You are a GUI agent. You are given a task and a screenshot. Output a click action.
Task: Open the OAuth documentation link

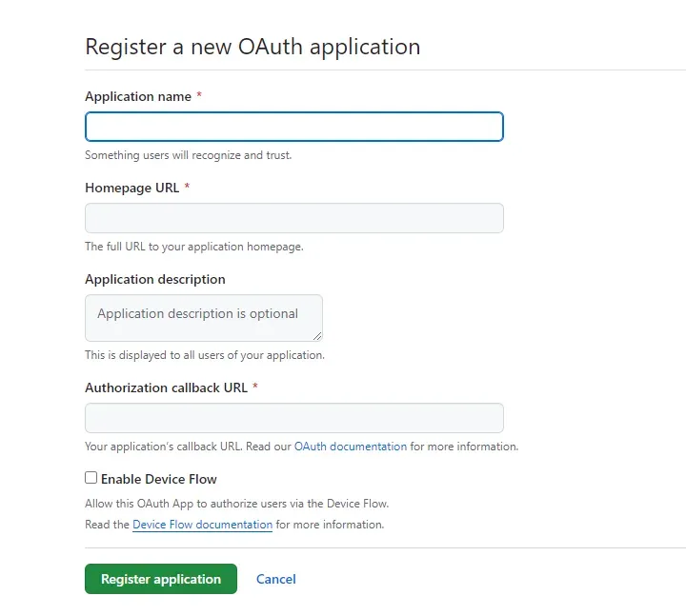[351, 447]
